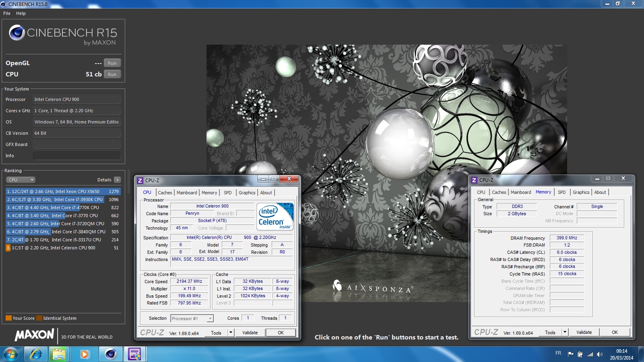
Task: Select ranking row Intel Core i7-3770 CPU
Action: (x=63, y=216)
